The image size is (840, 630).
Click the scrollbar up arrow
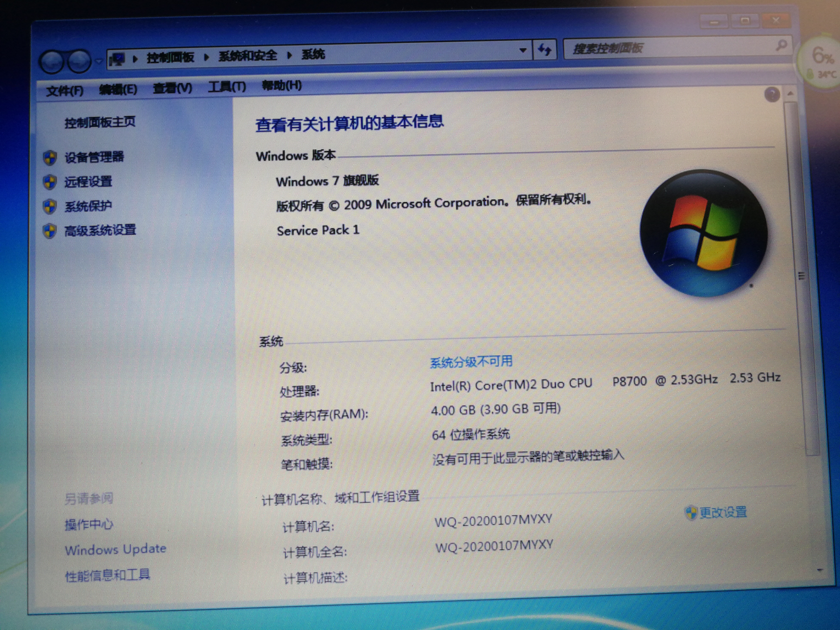pos(791,93)
